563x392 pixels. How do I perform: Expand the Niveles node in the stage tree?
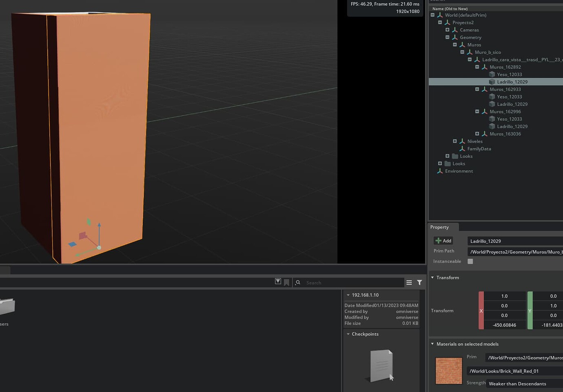[455, 141]
